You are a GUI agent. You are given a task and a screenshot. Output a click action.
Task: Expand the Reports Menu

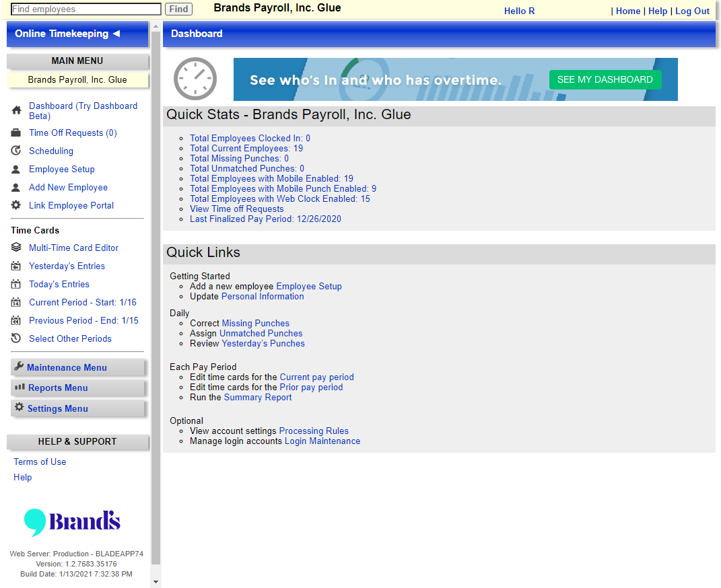click(x=77, y=388)
